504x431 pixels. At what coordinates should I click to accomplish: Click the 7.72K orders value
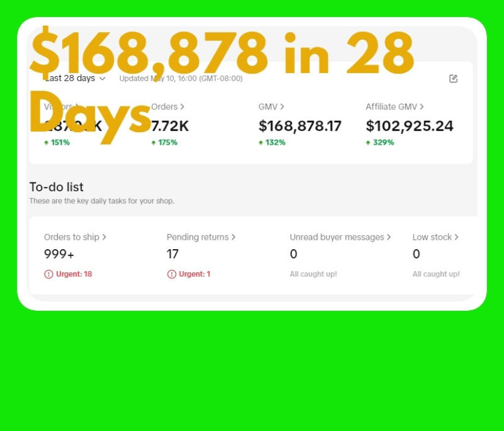(170, 126)
